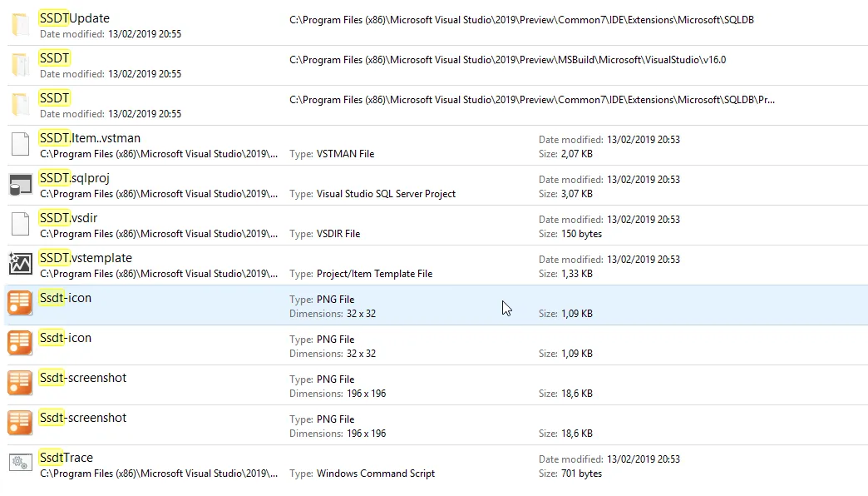Select the SSDT.Item..vstman blank file icon
Image resolution: width=868 pixels, height=496 pixels.
point(21,145)
